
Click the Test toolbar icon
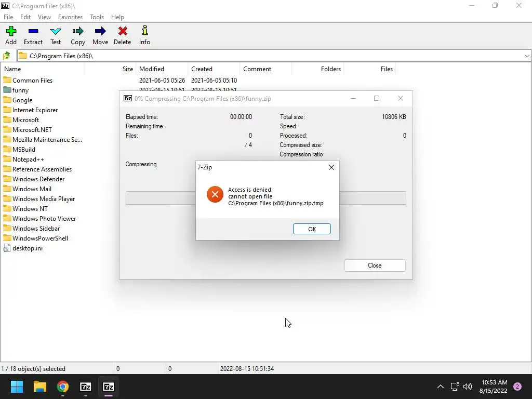[55, 31]
